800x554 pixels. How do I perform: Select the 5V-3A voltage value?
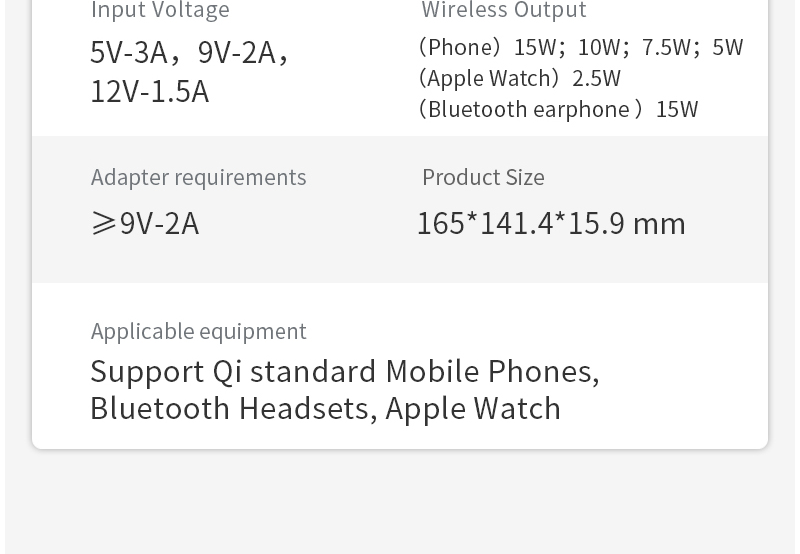(129, 52)
